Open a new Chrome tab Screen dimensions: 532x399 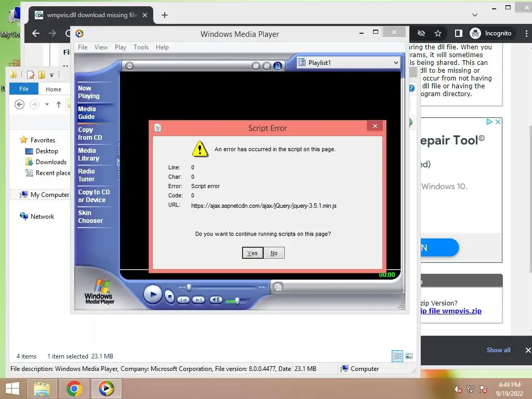click(165, 15)
